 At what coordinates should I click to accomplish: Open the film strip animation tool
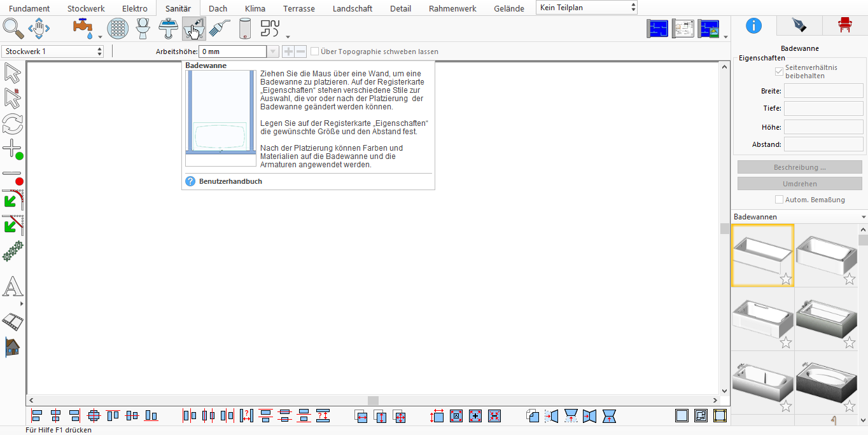[13, 322]
